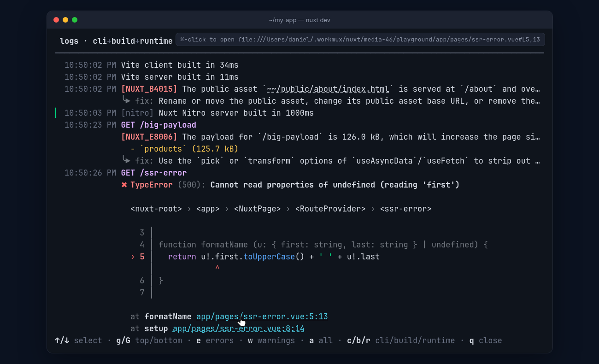Click the w warnings filter shortcut
The height and width of the screenshot is (364, 599).
271,341
